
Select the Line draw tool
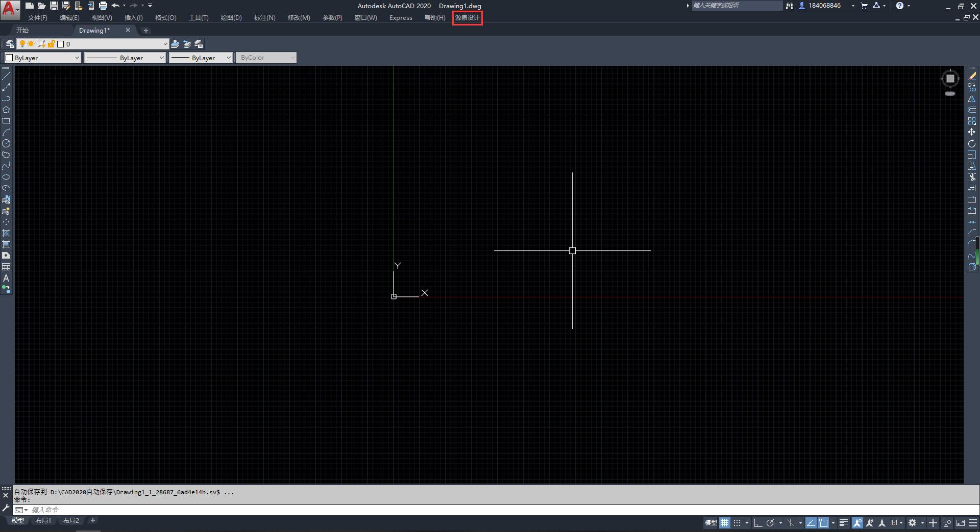[6, 76]
